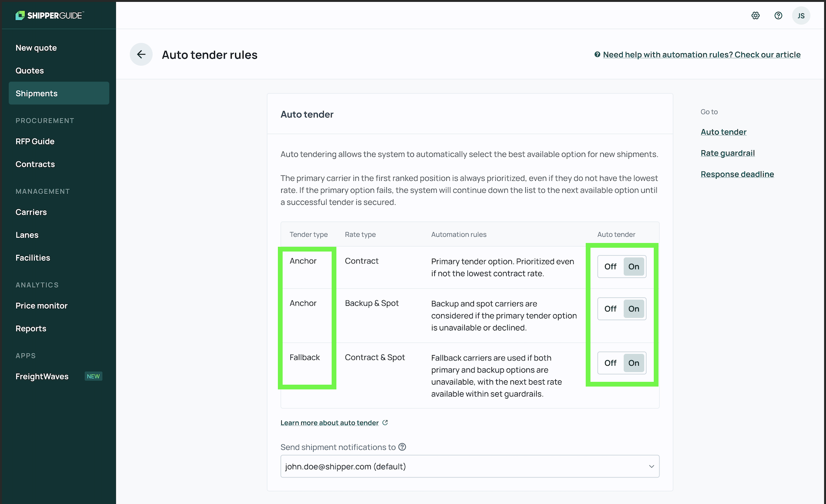Open the shipment notifications email dropdown
This screenshot has height=504, width=826.
click(x=651, y=466)
